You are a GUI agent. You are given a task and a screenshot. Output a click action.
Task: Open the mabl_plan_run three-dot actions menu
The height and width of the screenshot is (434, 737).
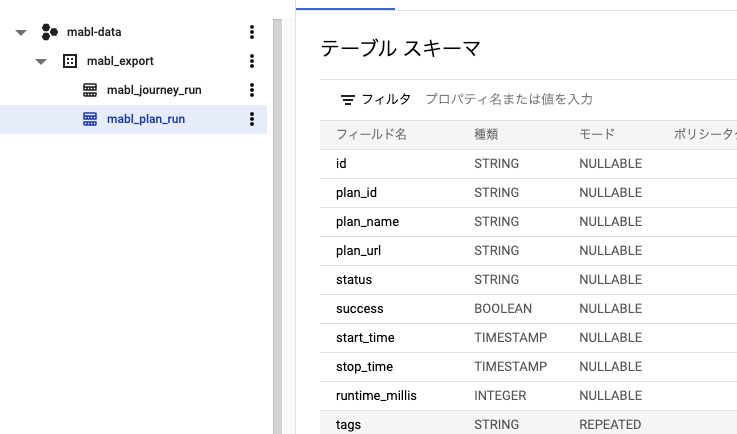click(x=252, y=120)
